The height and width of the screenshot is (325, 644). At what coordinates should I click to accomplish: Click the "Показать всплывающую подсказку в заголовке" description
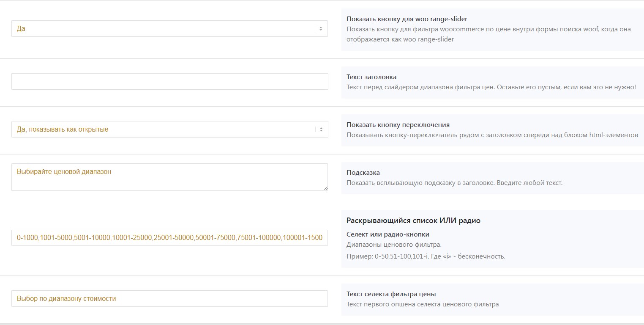(454, 183)
